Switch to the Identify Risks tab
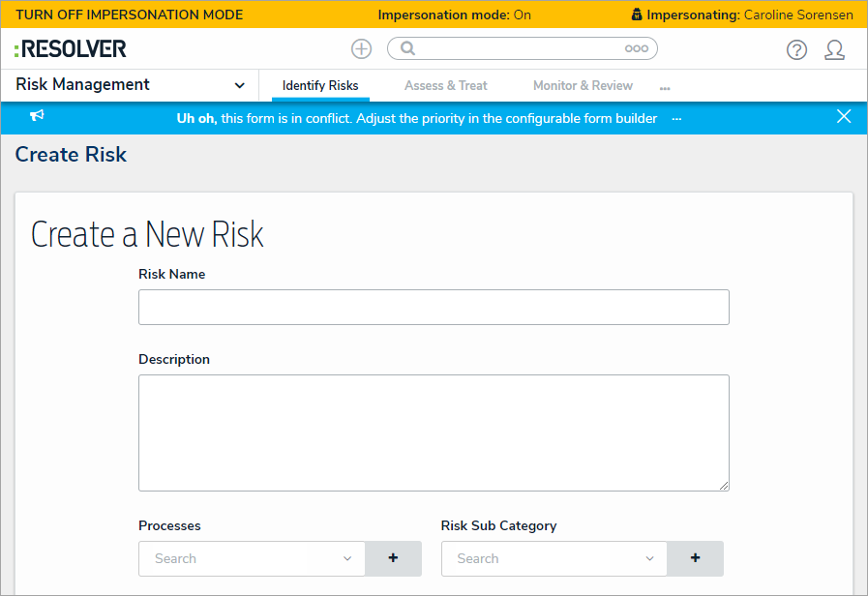868x596 pixels. [320, 86]
